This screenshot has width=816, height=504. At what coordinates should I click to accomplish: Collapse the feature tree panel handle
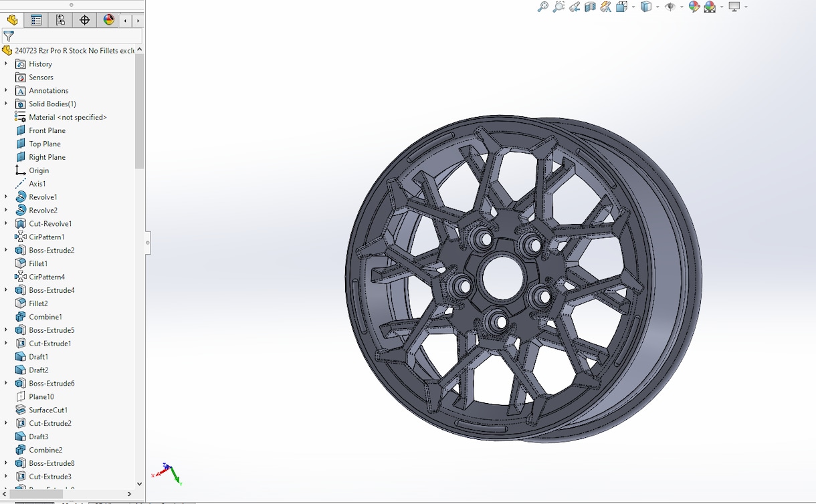148,243
